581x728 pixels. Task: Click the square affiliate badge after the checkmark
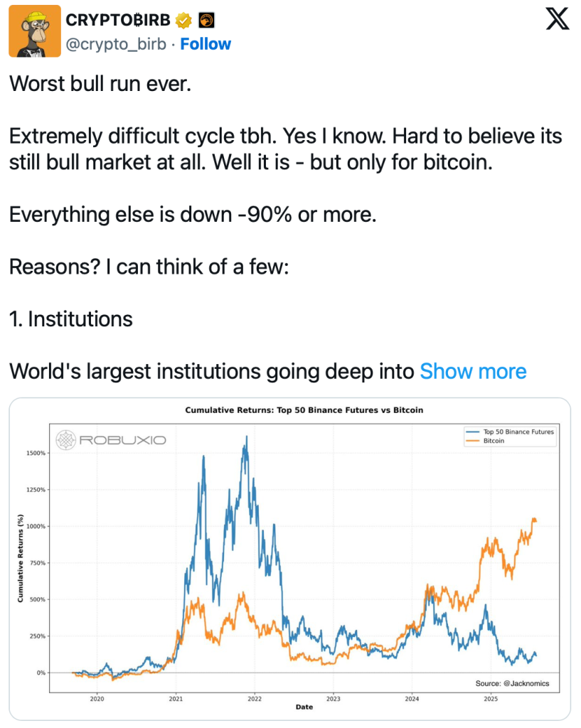coord(206,21)
